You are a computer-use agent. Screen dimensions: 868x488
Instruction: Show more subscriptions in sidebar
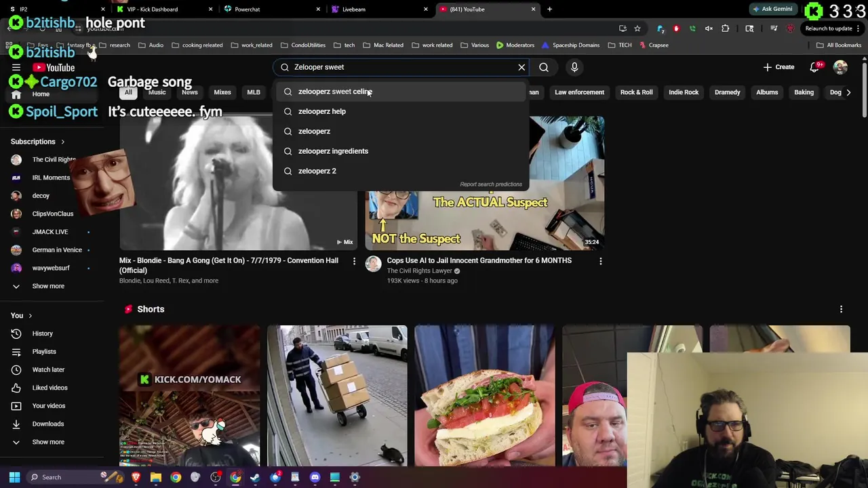(x=48, y=286)
